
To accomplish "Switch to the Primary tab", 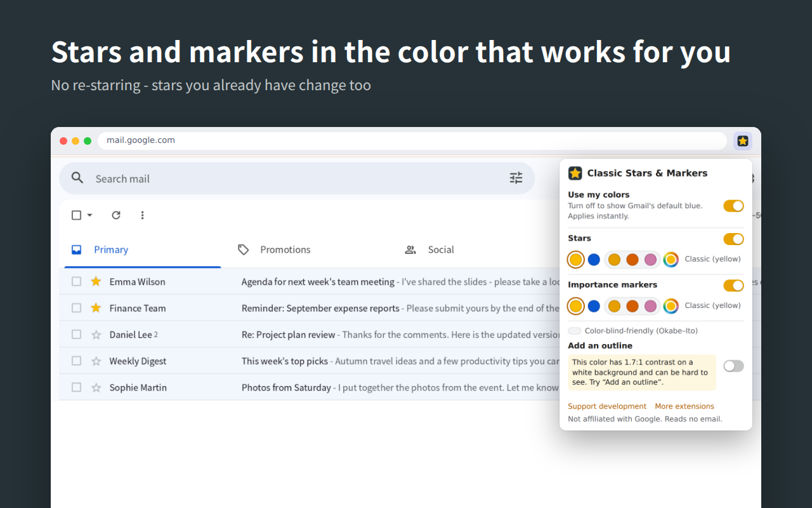I will [x=142, y=250].
